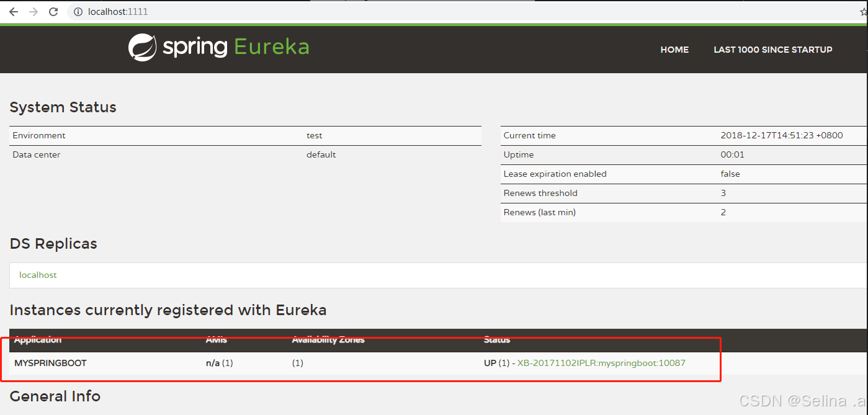Image resolution: width=868 pixels, height=415 pixels.
Task: Open instance link XB-20171102IPLR:myspringboot:10087
Action: pos(601,363)
